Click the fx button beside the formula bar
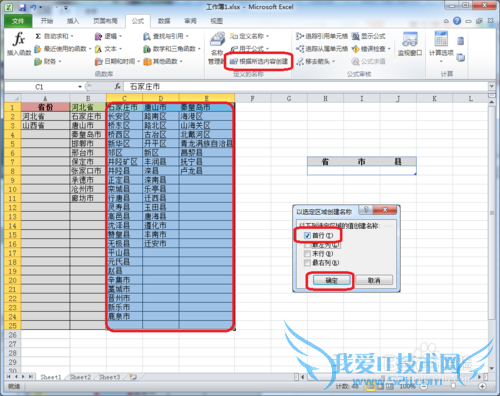The image size is (500, 396). 117,87
